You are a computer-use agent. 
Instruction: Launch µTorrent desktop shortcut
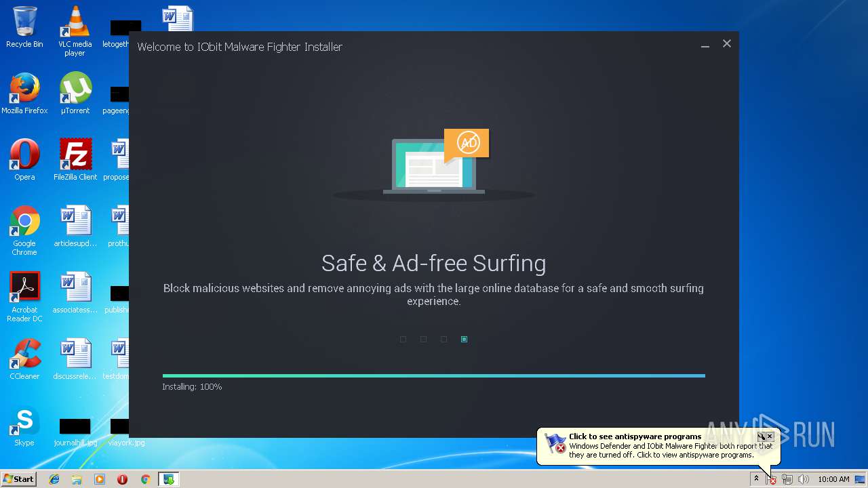[x=75, y=94]
